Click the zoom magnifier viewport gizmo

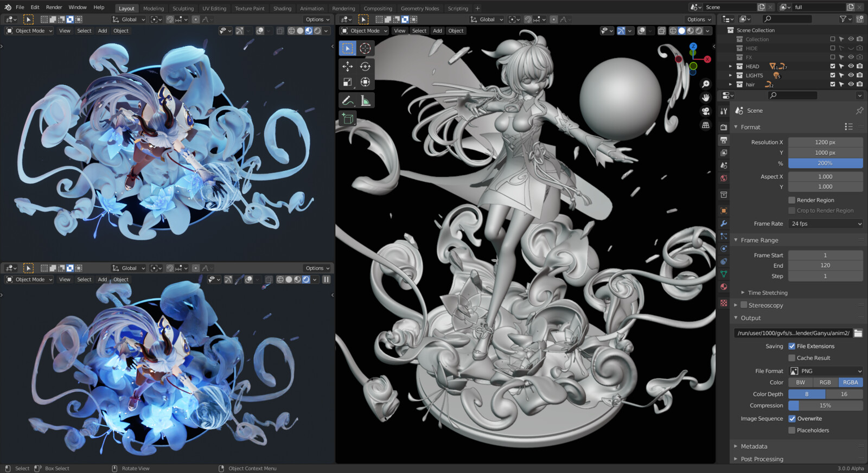pos(705,84)
